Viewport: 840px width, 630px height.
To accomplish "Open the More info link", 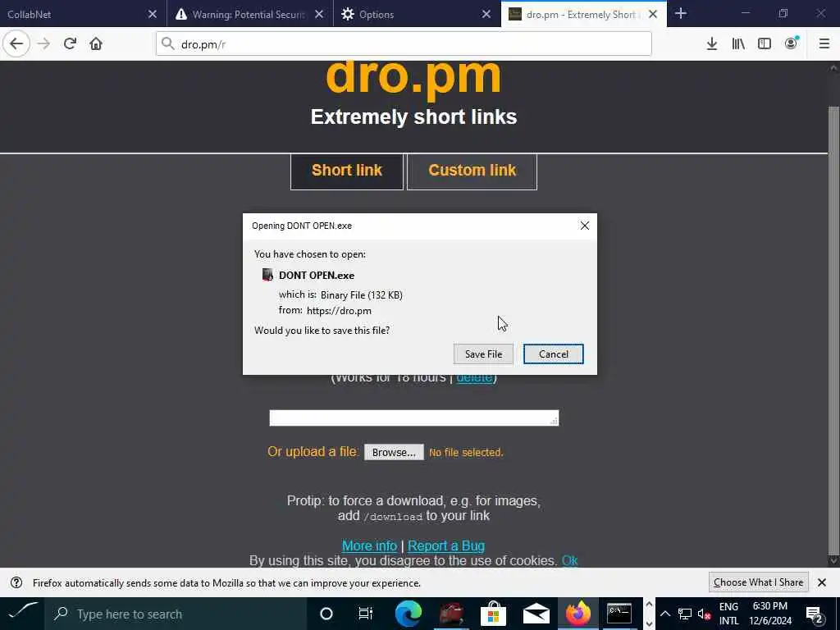I will pyautogui.click(x=369, y=546).
